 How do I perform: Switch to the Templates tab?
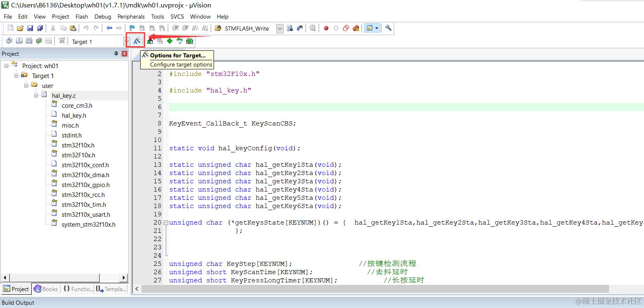click(x=111, y=289)
